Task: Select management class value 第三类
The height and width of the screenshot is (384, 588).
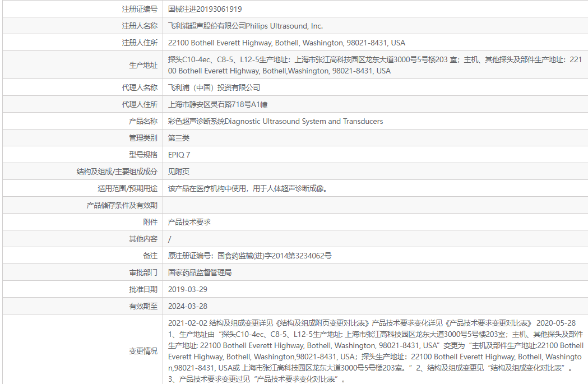Action: (178, 138)
